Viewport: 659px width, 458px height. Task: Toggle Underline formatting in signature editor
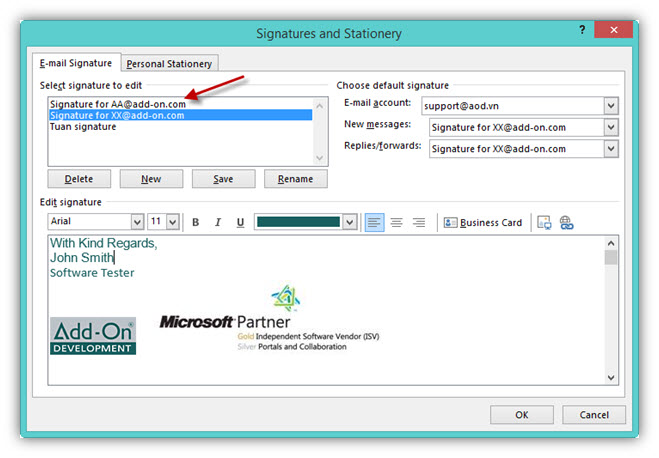[240, 222]
